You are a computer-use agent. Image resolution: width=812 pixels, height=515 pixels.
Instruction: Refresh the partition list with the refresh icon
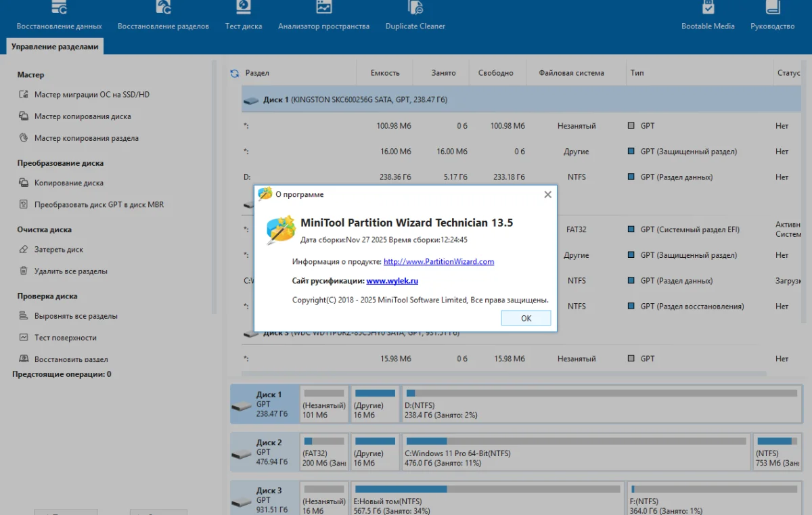pos(235,73)
